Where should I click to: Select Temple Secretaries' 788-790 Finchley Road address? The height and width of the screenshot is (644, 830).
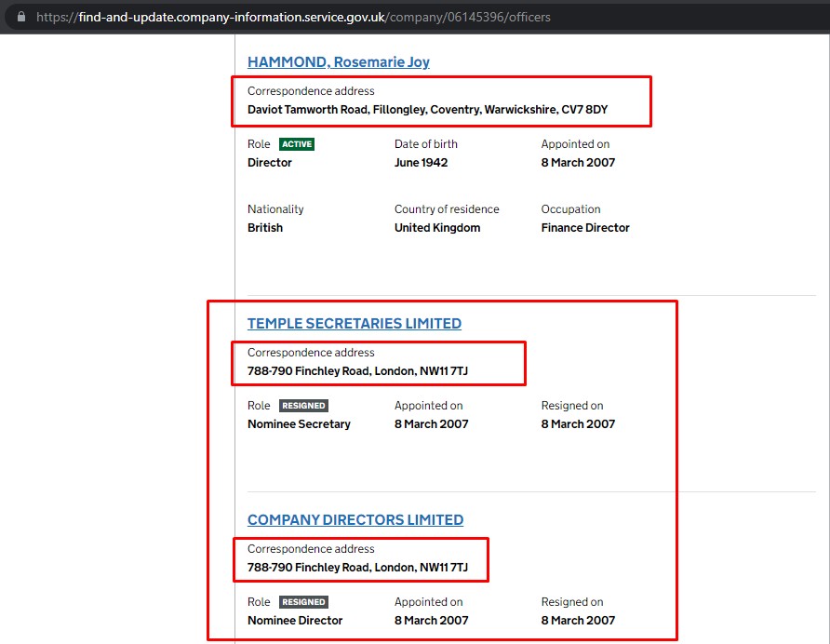point(357,370)
